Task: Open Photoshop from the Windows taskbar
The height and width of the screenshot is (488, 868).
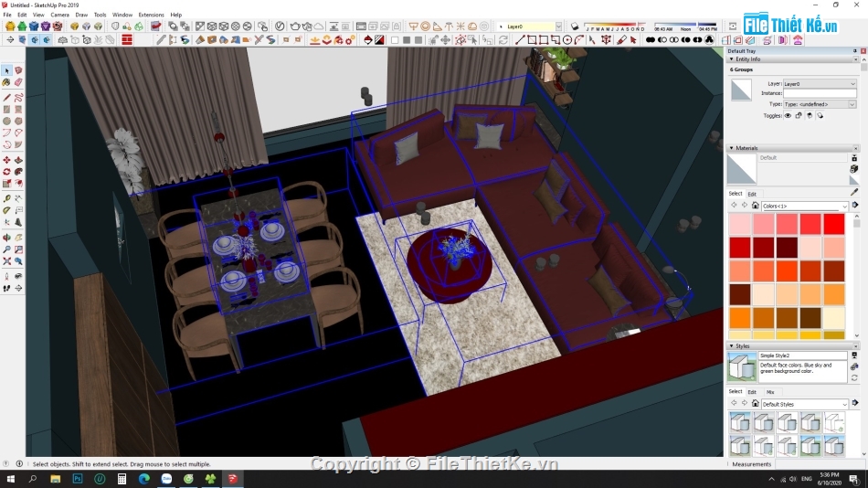Action: click(x=78, y=479)
